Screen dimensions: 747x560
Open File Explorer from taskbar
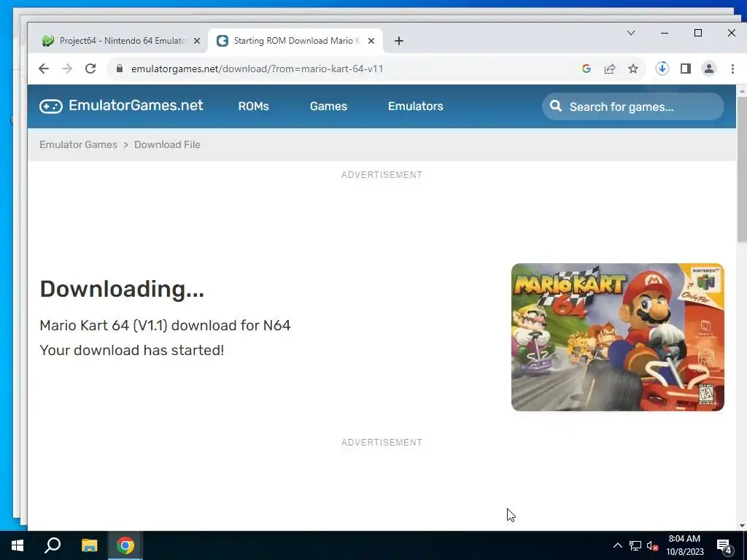[x=89, y=545]
